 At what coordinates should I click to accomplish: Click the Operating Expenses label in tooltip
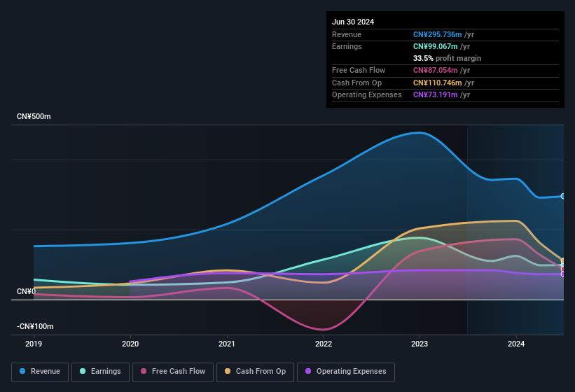[367, 94]
